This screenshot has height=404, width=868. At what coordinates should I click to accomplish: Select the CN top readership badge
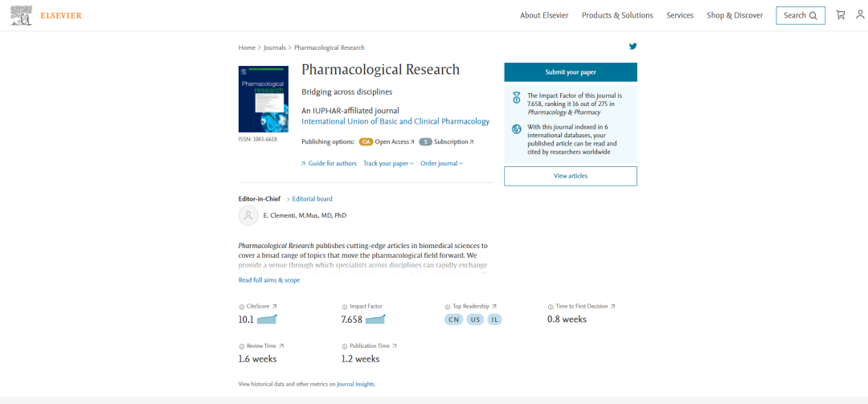click(x=455, y=320)
